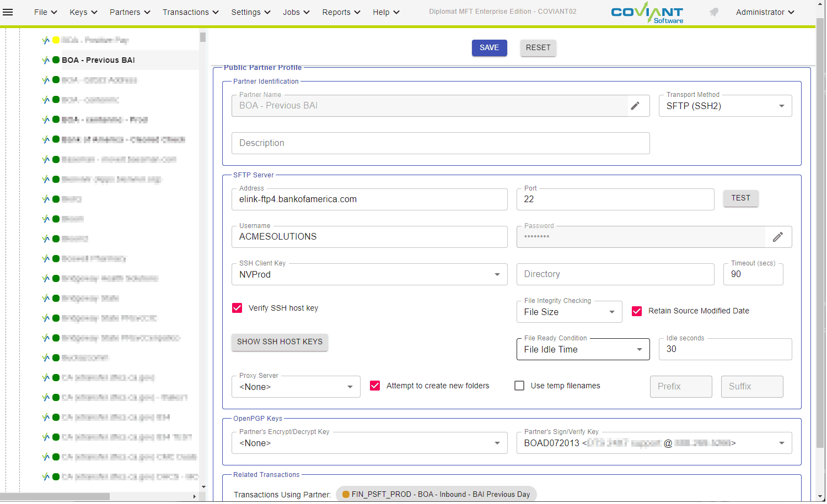
Task: Click SHOW SSH HOST KEYS button
Action: click(280, 342)
